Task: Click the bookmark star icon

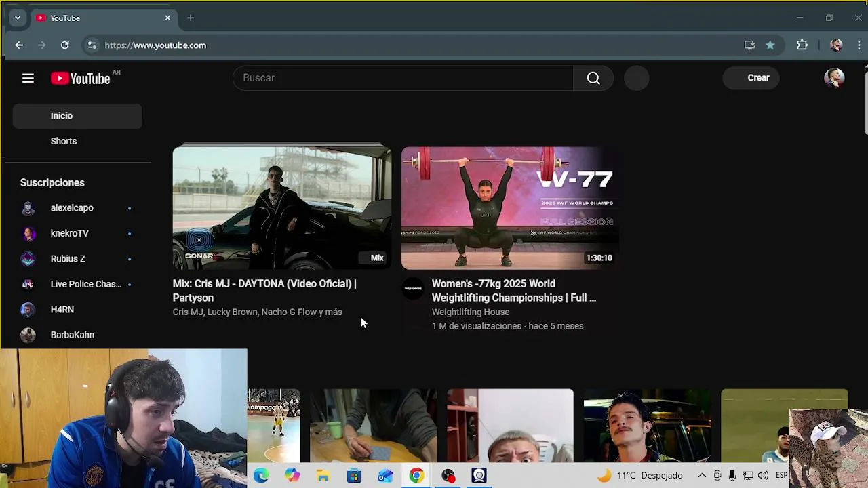Action: pos(770,45)
